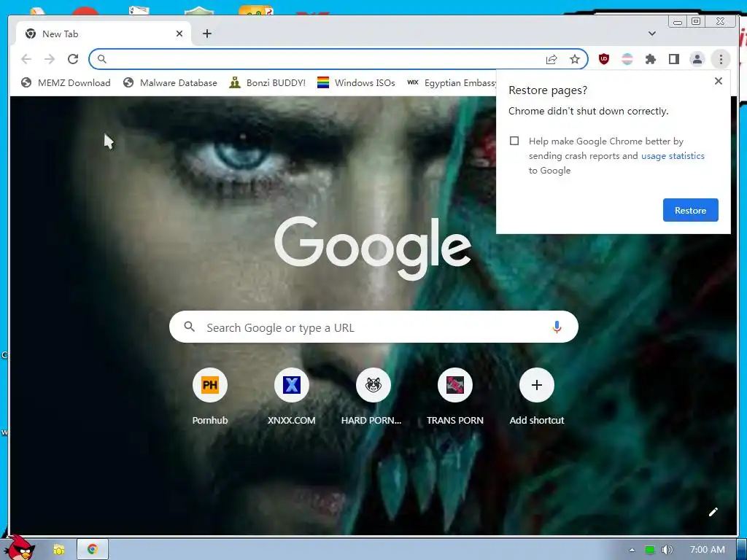Viewport: 747px width, 560px height.
Task: Close the Restore pages popup
Action: [719, 81]
